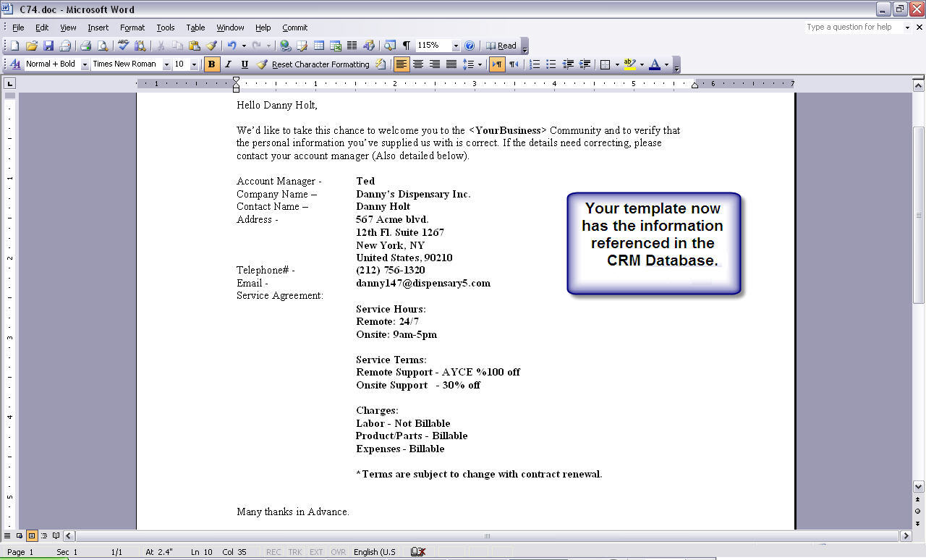Open the font size dropdown
The height and width of the screenshot is (560, 926).
point(195,64)
